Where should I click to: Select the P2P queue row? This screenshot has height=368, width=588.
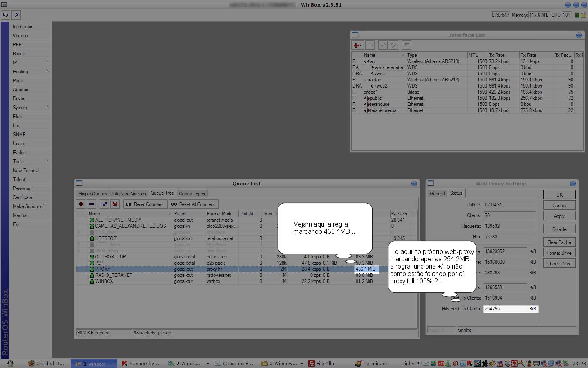(247, 263)
